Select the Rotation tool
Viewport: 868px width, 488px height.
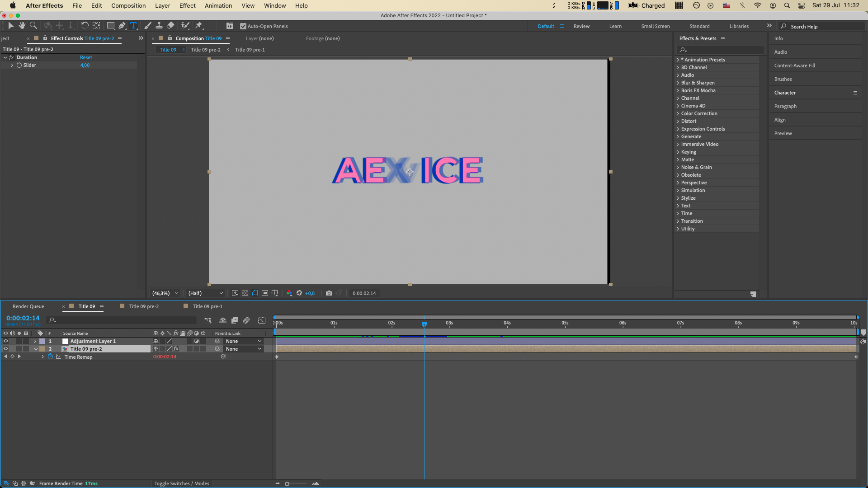tap(85, 26)
